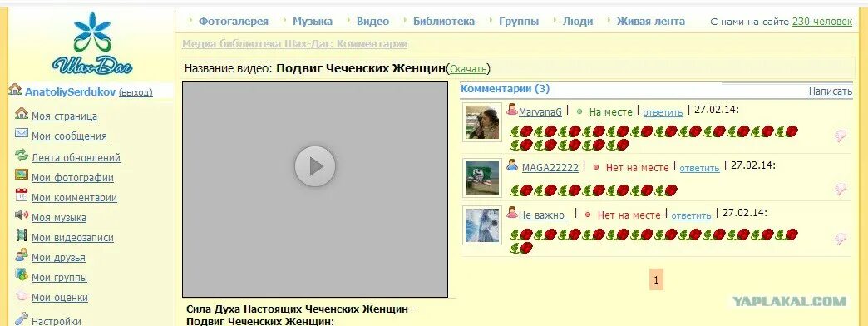868x326 pixels.
Task: Open Мои оценки
Action: (60, 297)
